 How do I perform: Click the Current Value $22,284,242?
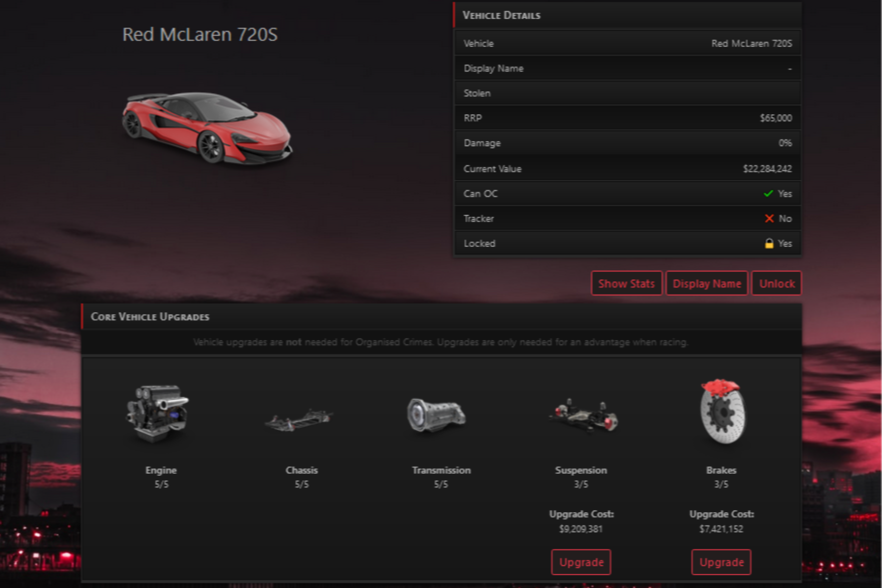[767, 169]
